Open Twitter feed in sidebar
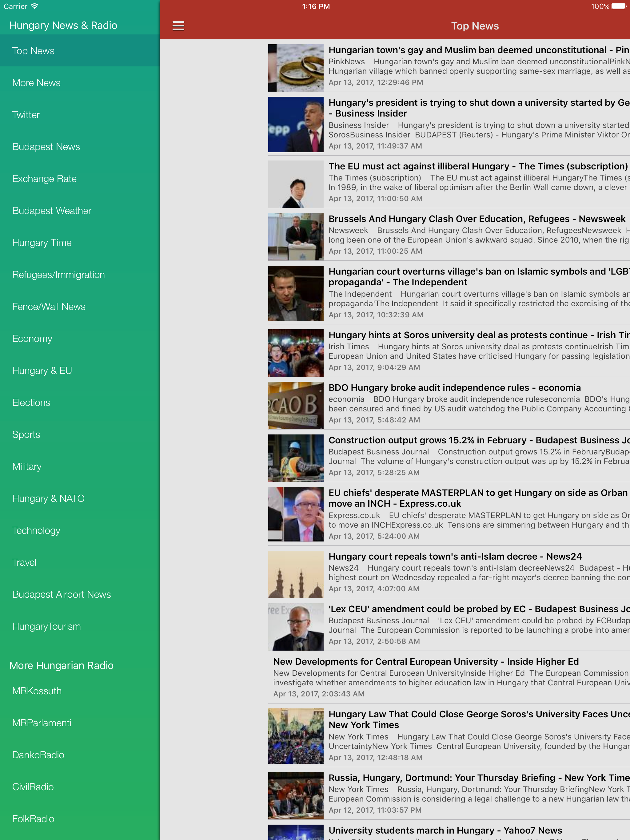The width and height of the screenshot is (630, 840). coord(80,115)
